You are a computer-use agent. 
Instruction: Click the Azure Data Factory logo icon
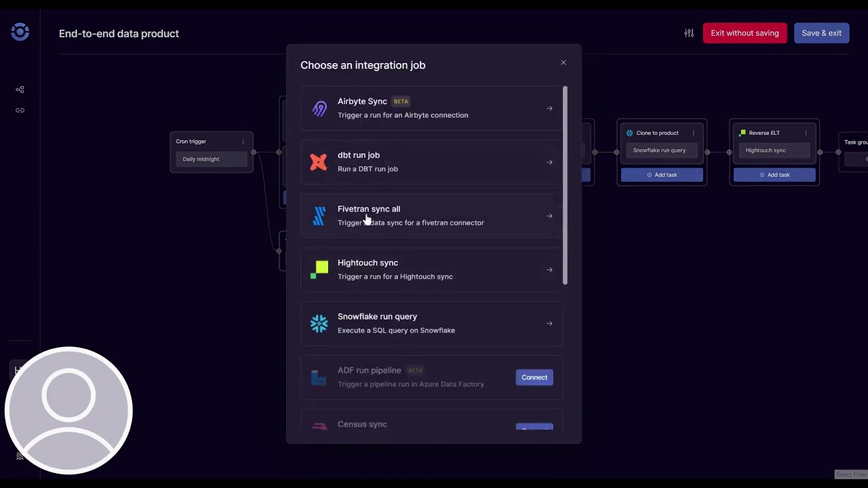pyautogui.click(x=319, y=378)
